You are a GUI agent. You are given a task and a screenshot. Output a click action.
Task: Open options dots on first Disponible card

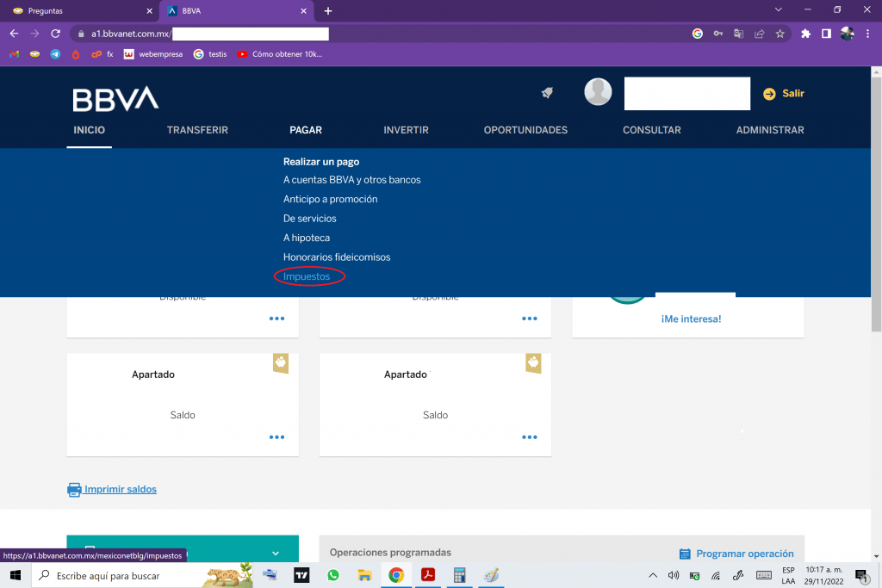click(x=276, y=319)
